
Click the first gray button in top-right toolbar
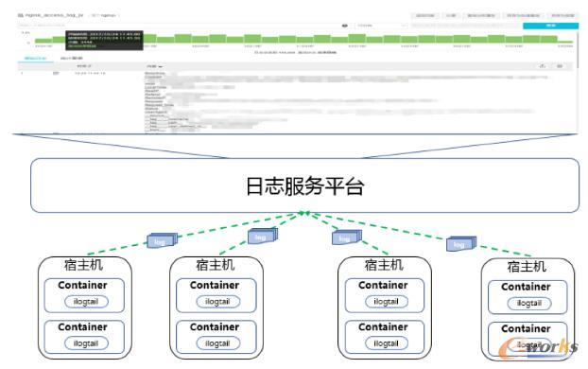click(x=425, y=15)
